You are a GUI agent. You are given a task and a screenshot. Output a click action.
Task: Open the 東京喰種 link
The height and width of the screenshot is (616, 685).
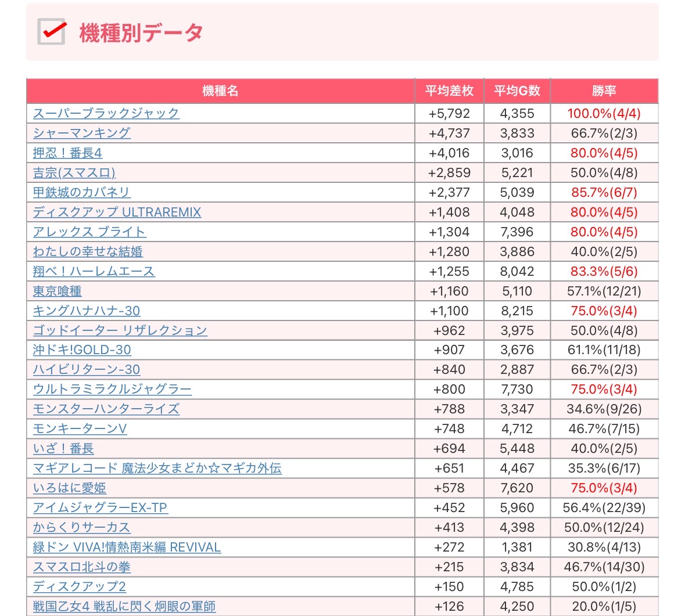coord(58,291)
